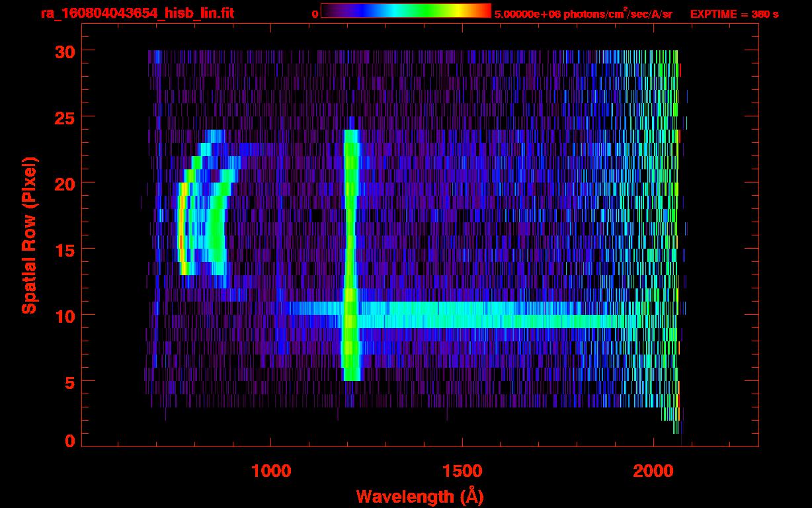The image size is (812, 508).
Task: Click the Spatial Row (Pixel) axis title
Action: 30,235
